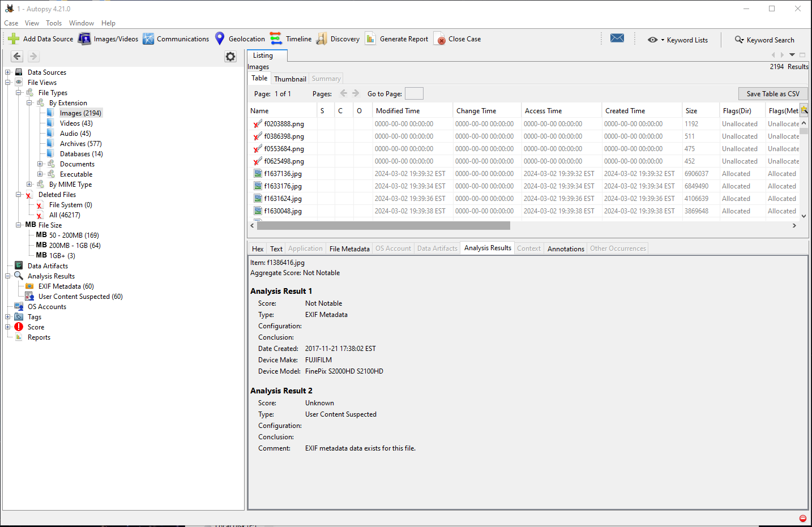Maximize the Listing pane window icon

(x=802, y=55)
